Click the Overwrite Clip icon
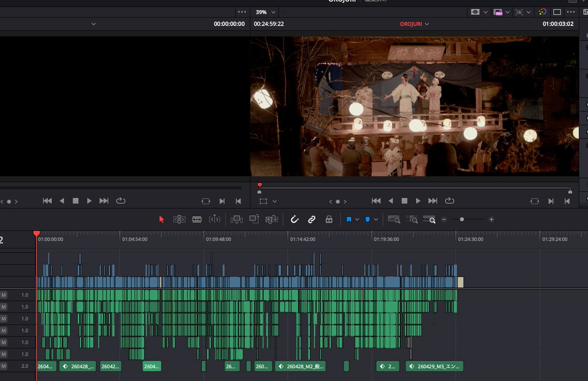This screenshot has width=588, height=381. point(254,220)
